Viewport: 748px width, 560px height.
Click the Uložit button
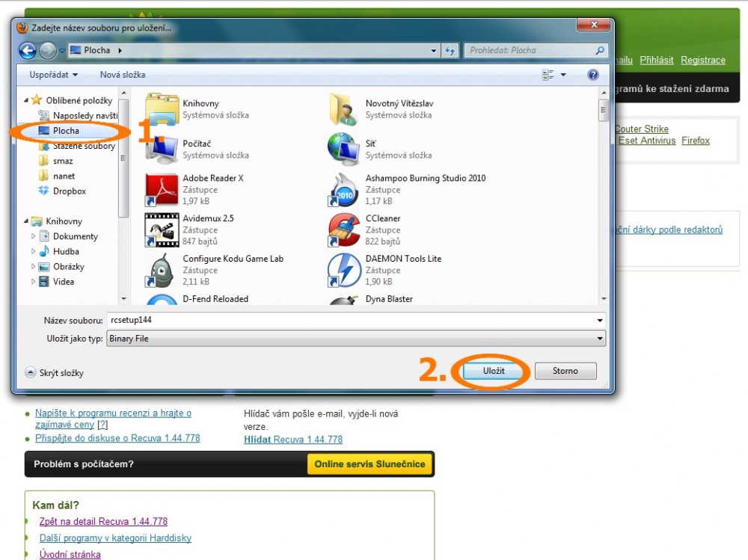(x=494, y=371)
